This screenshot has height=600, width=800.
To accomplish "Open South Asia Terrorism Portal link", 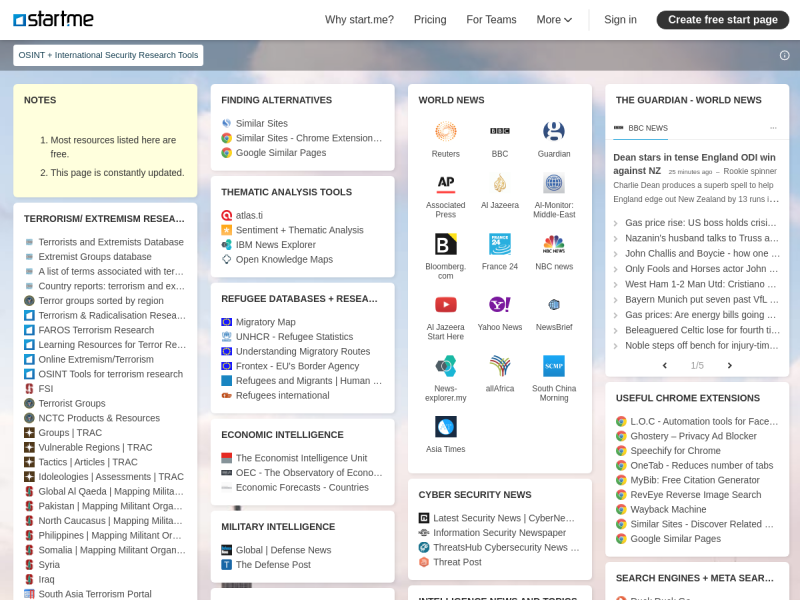I will coord(95,594).
